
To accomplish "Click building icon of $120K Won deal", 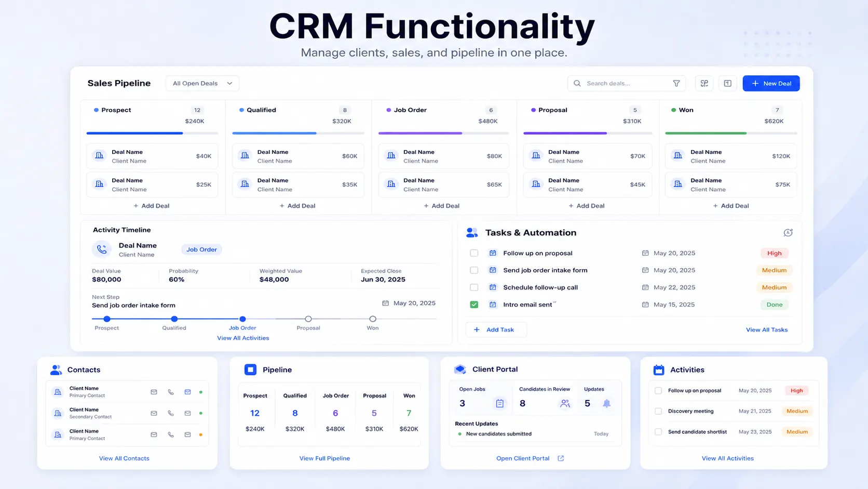I will pos(678,156).
